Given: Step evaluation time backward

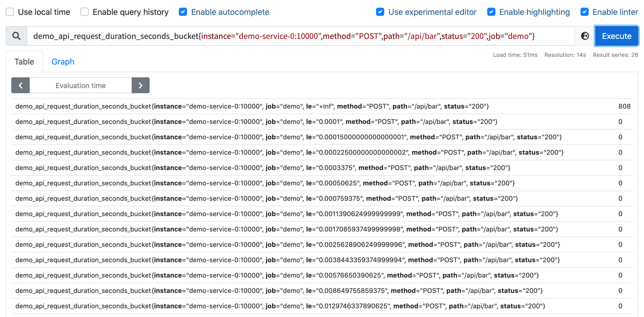Looking at the screenshot, I should tap(20, 85).
